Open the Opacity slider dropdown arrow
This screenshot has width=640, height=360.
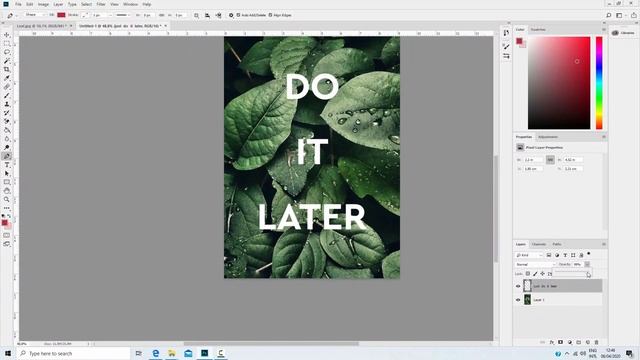pos(587,264)
